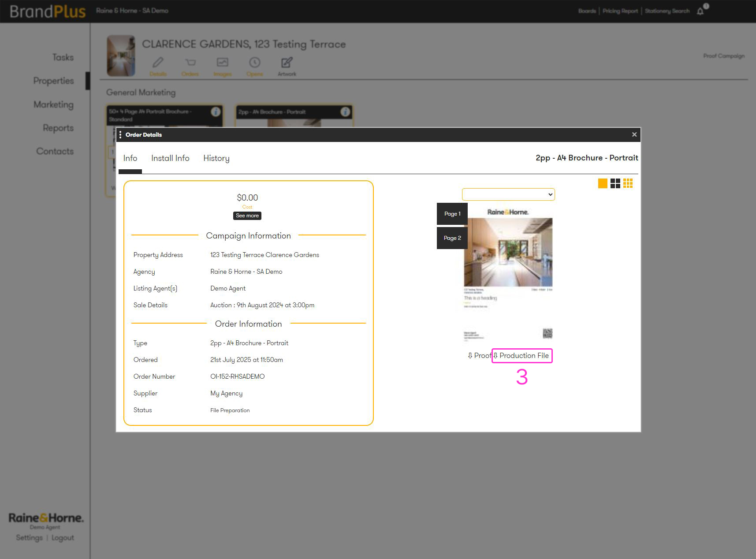The height and width of the screenshot is (559, 756).
Task: Click the 2pp - A4 Brochure - Portrait dialog title
Action: point(587,158)
